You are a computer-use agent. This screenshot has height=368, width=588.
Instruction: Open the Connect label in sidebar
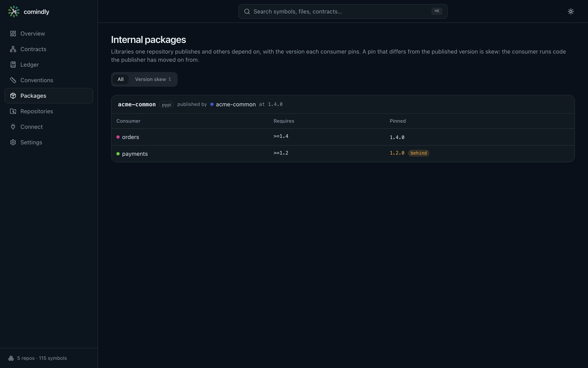pyautogui.click(x=32, y=127)
